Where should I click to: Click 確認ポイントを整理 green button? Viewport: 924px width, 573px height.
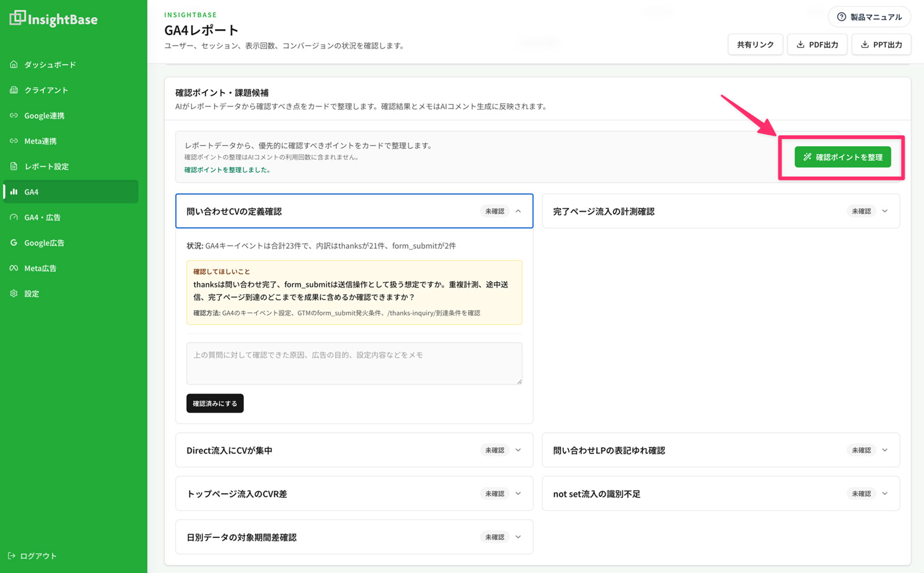tap(843, 157)
